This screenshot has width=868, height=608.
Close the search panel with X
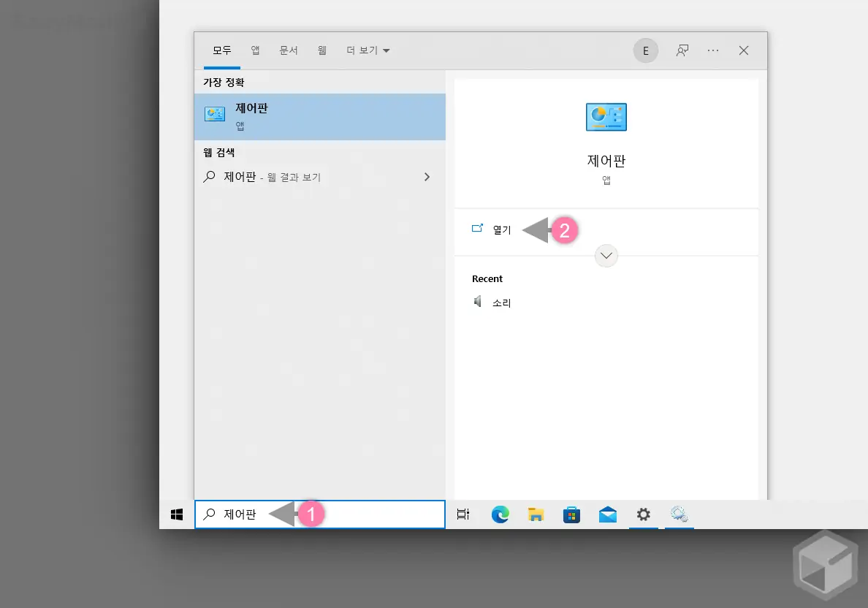(744, 51)
